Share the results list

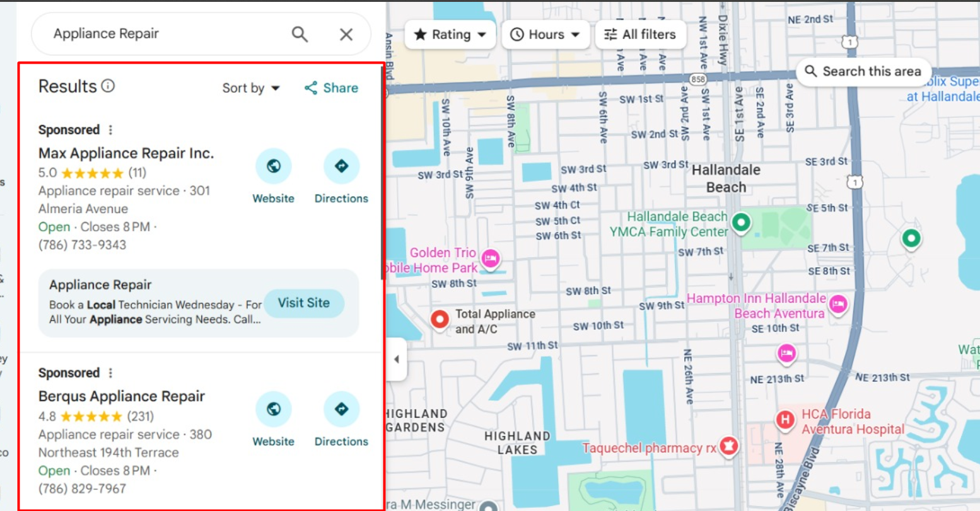(331, 88)
